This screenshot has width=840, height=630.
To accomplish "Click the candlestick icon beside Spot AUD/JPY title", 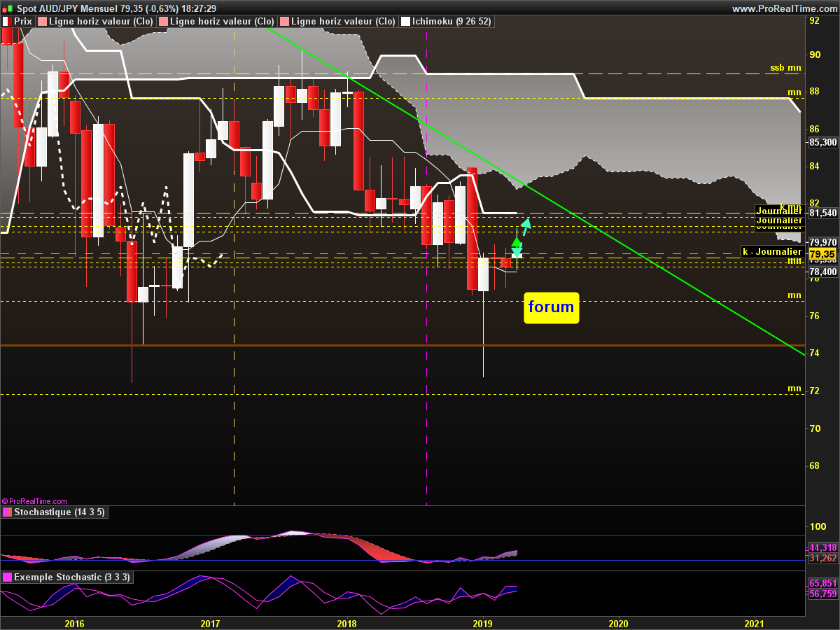I will click(8, 8).
